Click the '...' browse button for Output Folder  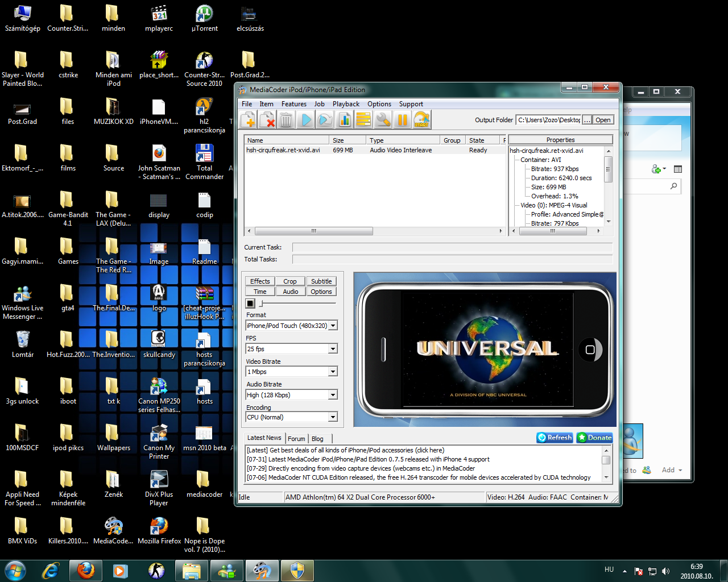tap(587, 120)
